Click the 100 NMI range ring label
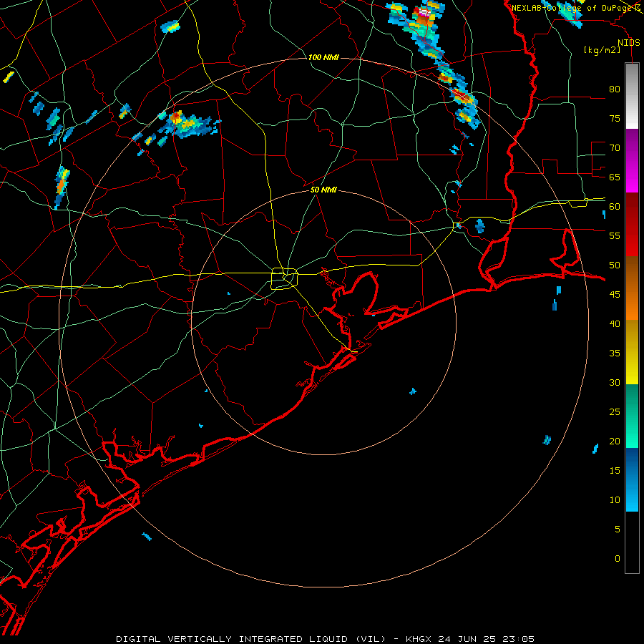This screenshot has width=644, height=644. click(x=323, y=57)
